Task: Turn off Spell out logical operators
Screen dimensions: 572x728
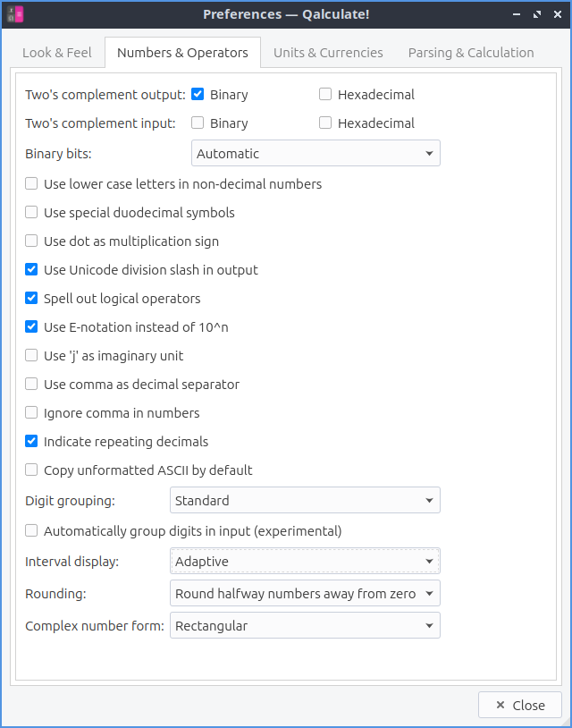Action: (32, 299)
